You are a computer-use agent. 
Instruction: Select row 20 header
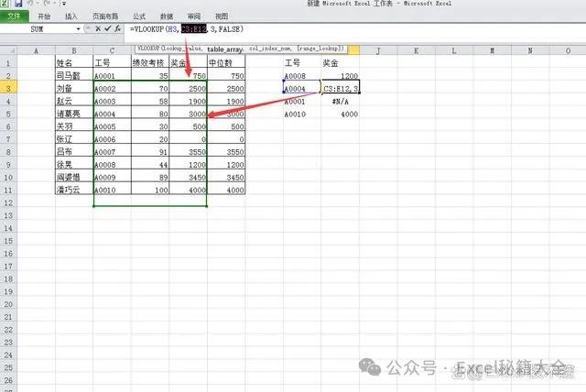click(8, 304)
